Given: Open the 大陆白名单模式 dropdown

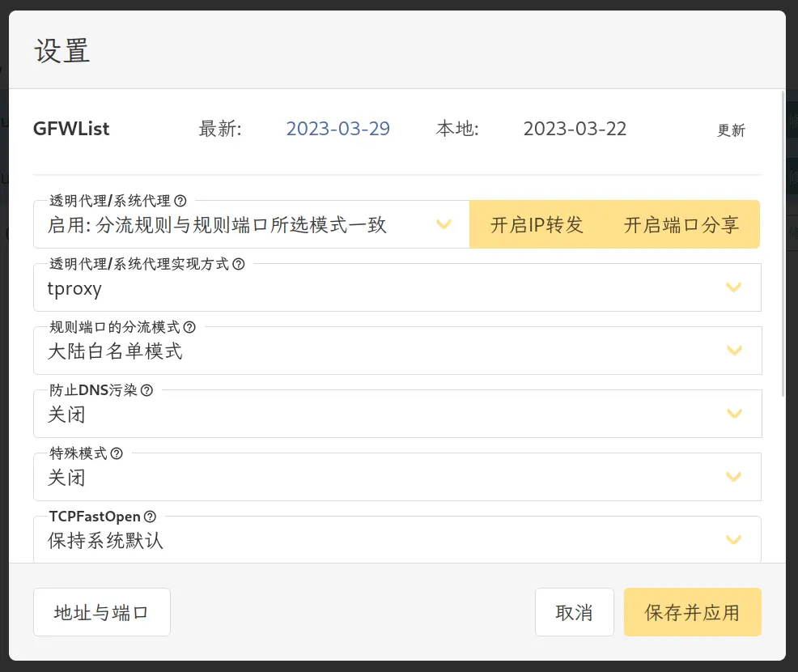Looking at the screenshot, I should click(733, 351).
